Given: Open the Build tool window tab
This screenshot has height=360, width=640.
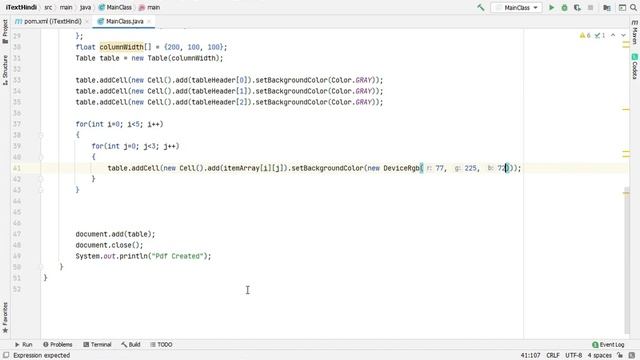Looking at the screenshot, I should 131,344.
